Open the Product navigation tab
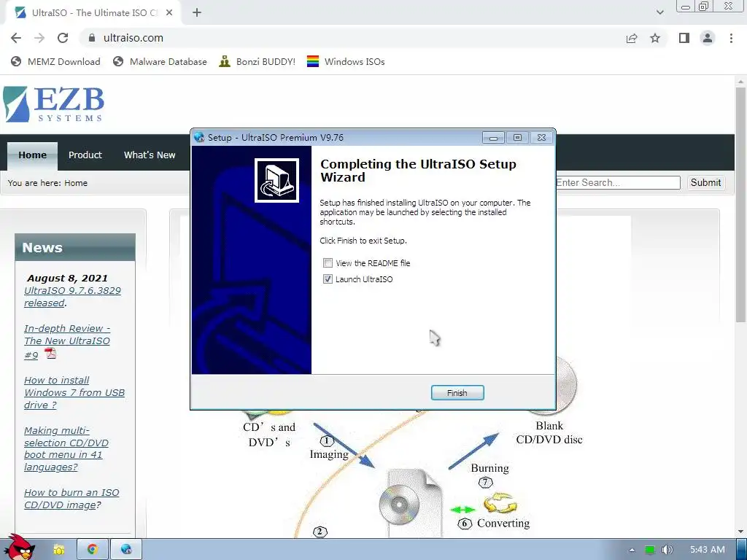 (85, 155)
